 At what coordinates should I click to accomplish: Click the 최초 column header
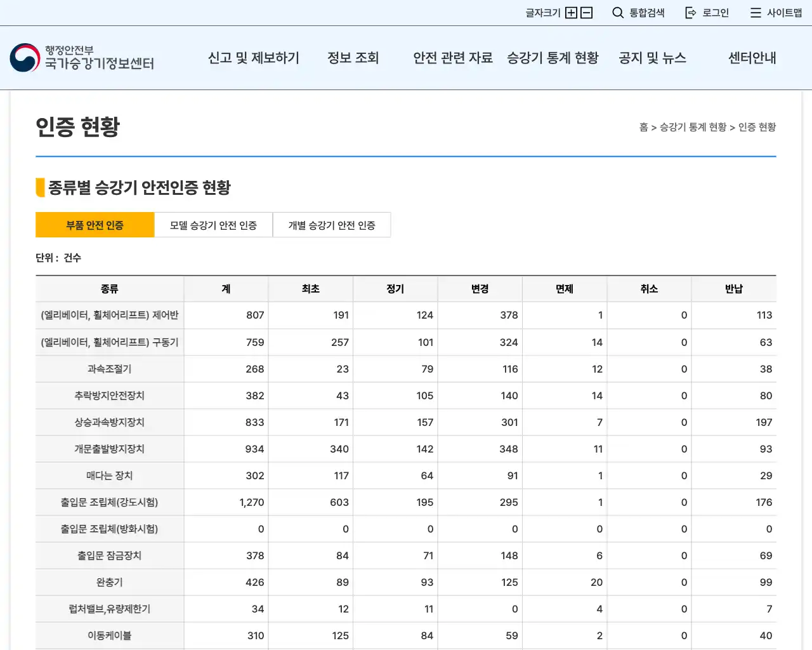click(311, 289)
